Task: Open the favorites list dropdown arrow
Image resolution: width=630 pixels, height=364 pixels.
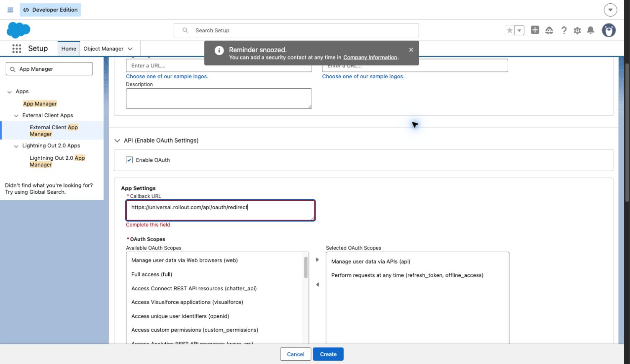Action: (519, 30)
